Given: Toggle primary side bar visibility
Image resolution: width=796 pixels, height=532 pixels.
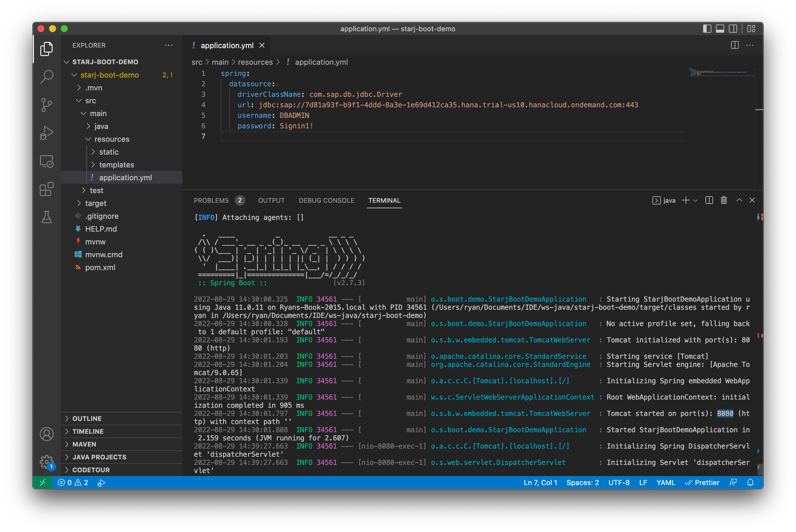Looking at the screenshot, I should [707, 29].
